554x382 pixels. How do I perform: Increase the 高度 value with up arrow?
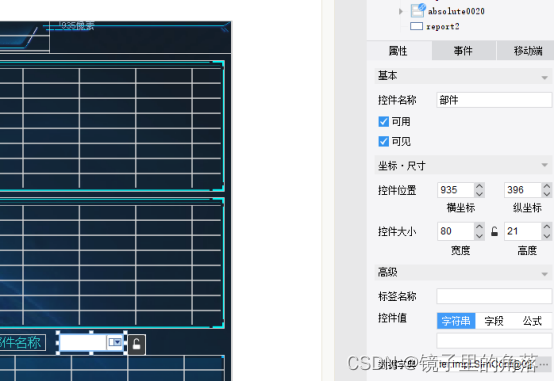pyautogui.click(x=547, y=227)
